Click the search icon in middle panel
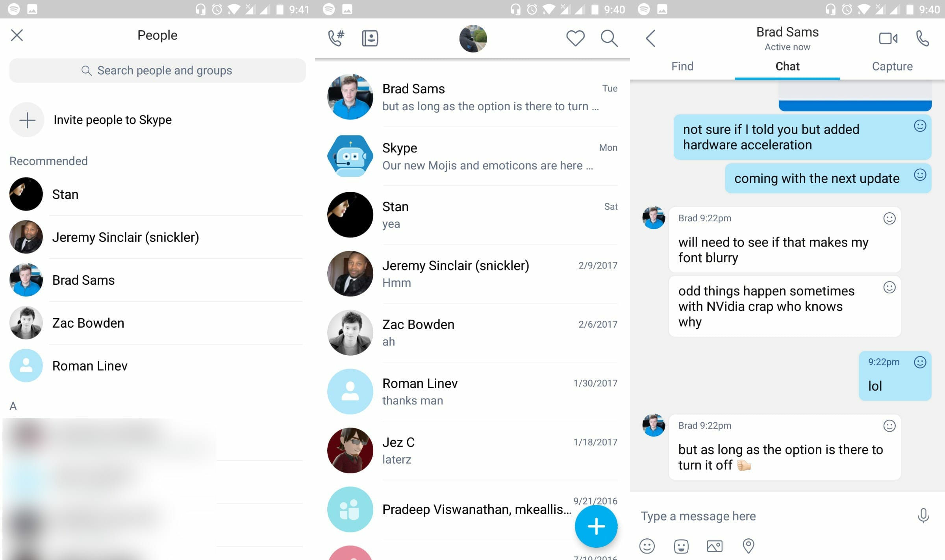This screenshot has width=945, height=560. pyautogui.click(x=608, y=37)
